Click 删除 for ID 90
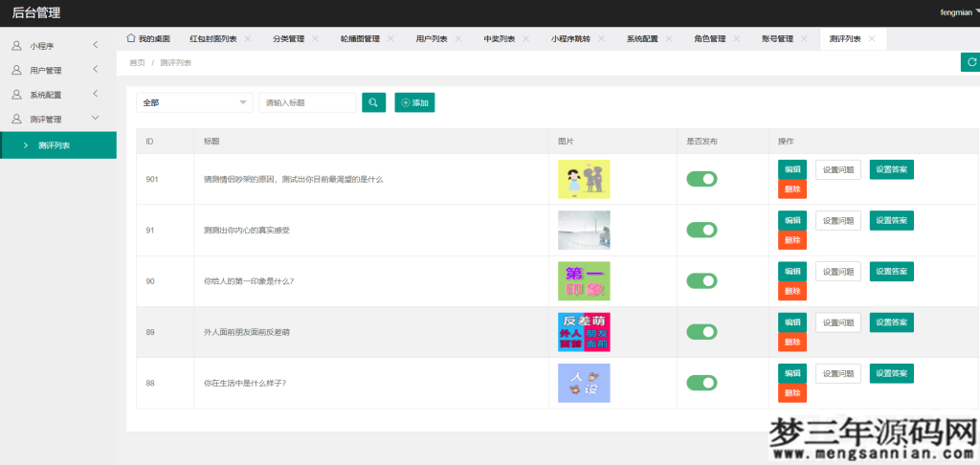The height and width of the screenshot is (465, 980). (792, 291)
